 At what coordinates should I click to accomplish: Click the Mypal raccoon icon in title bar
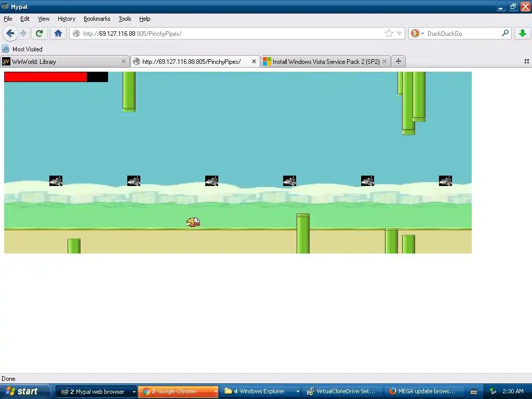(x=5, y=6)
